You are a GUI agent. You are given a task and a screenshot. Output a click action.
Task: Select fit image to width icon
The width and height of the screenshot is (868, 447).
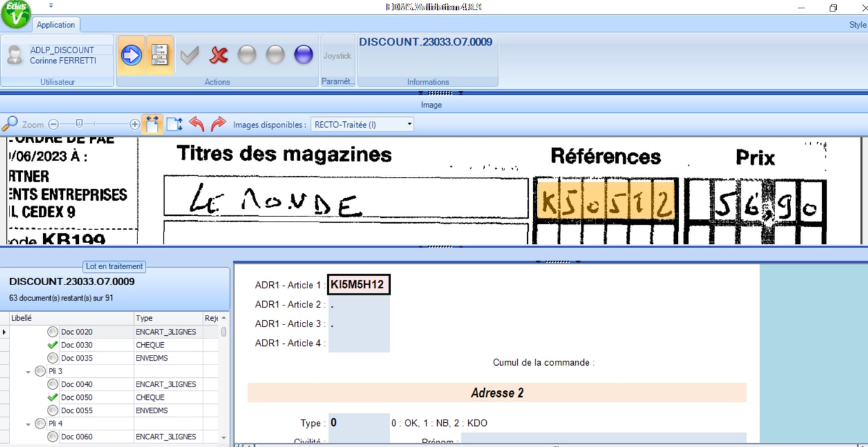pyautogui.click(x=152, y=124)
